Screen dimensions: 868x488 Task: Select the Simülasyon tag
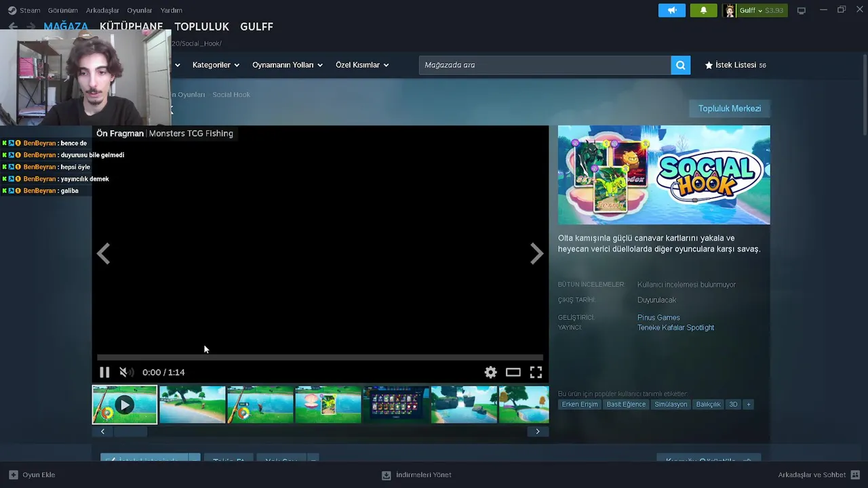tap(671, 404)
